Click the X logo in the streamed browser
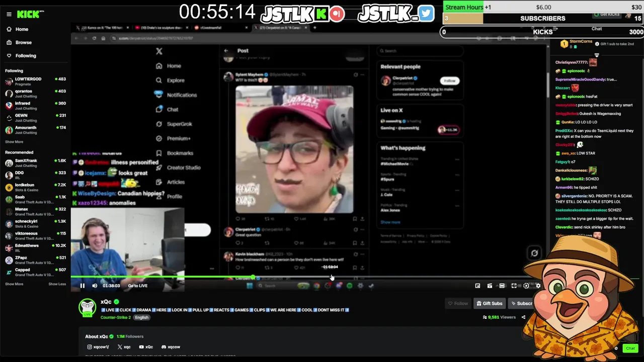This screenshot has height=362, width=644. (159, 51)
